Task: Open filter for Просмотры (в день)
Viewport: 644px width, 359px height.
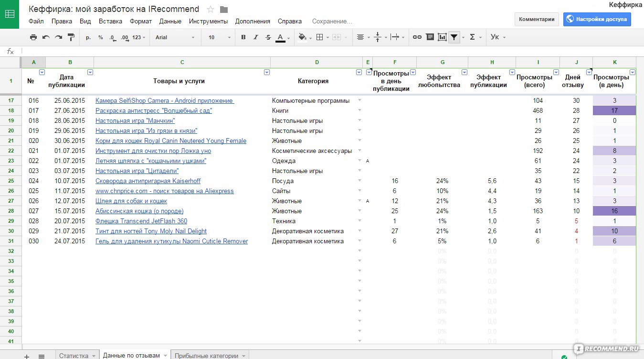Action: coord(633,72)
